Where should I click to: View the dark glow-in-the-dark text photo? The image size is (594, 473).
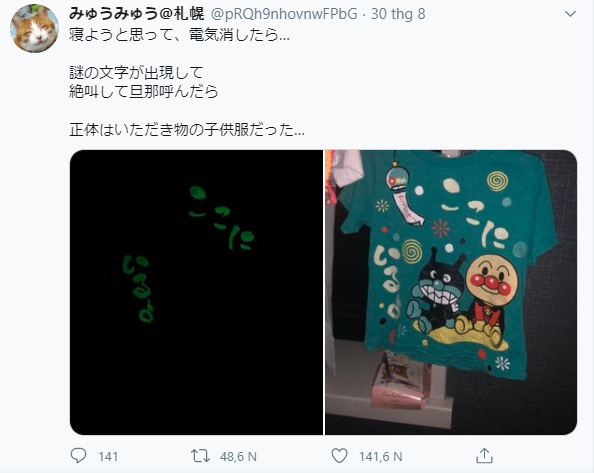[196, 292]
